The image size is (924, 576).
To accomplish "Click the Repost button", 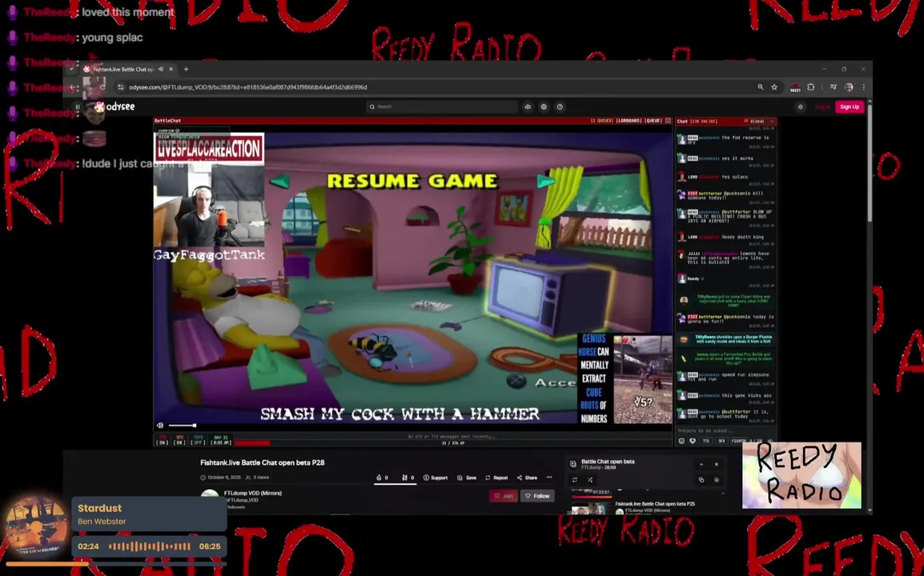I will pos(496,478).
